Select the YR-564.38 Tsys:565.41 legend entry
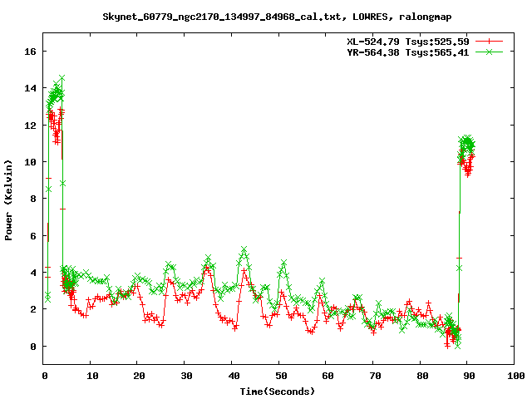 coord(408,52)
